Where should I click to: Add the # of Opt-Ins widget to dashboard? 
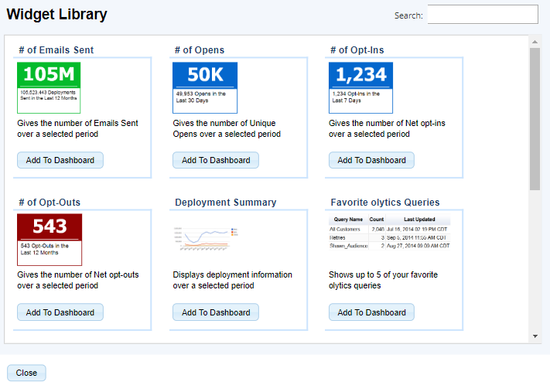coord(371,160)
